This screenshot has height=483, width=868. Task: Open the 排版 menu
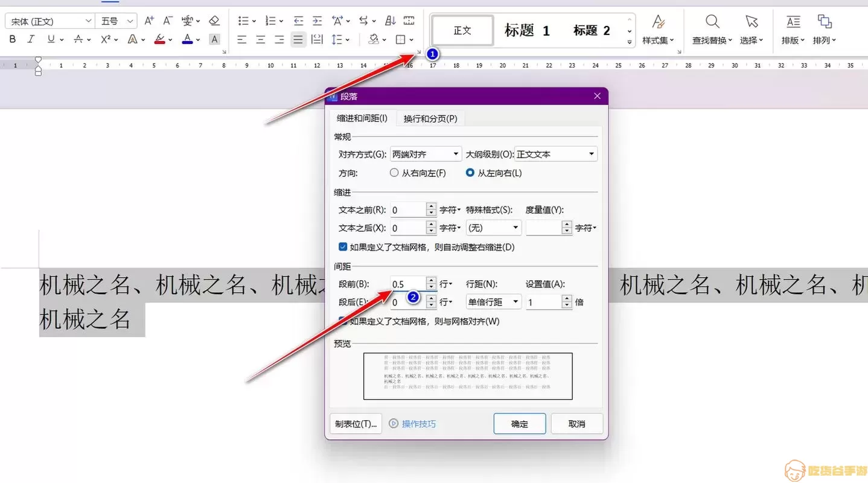tap(793, 30)
